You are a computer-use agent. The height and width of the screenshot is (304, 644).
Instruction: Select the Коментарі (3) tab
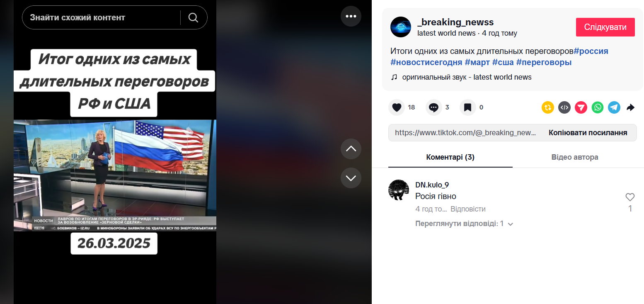pyautogui.click(x=450, y=157)
